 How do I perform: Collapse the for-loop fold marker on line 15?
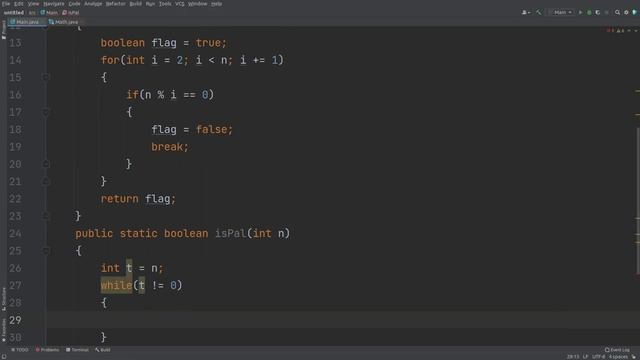(x=46, y=77)
